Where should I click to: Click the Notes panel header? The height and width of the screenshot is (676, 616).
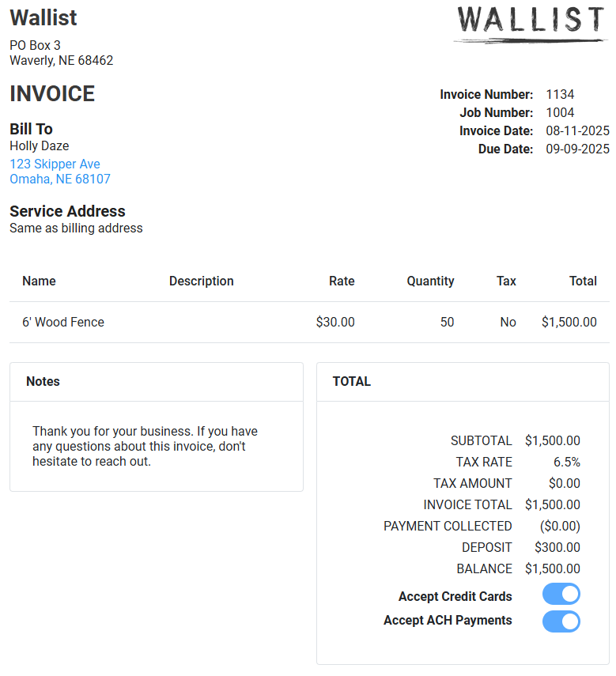[157, 382]
